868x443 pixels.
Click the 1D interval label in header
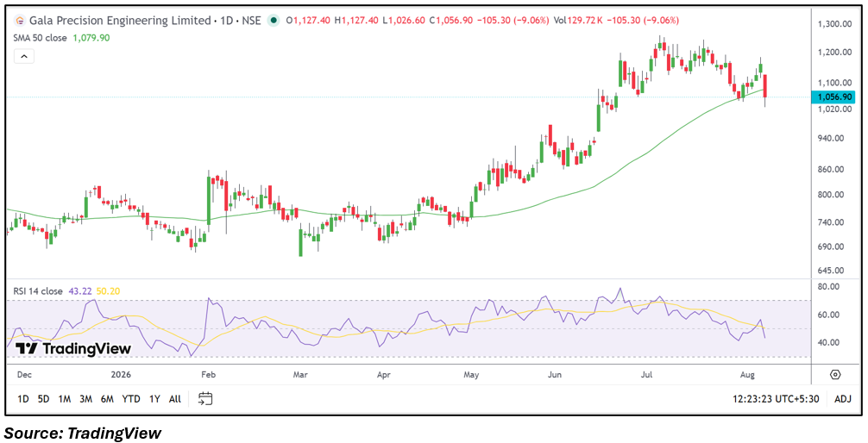224,21
